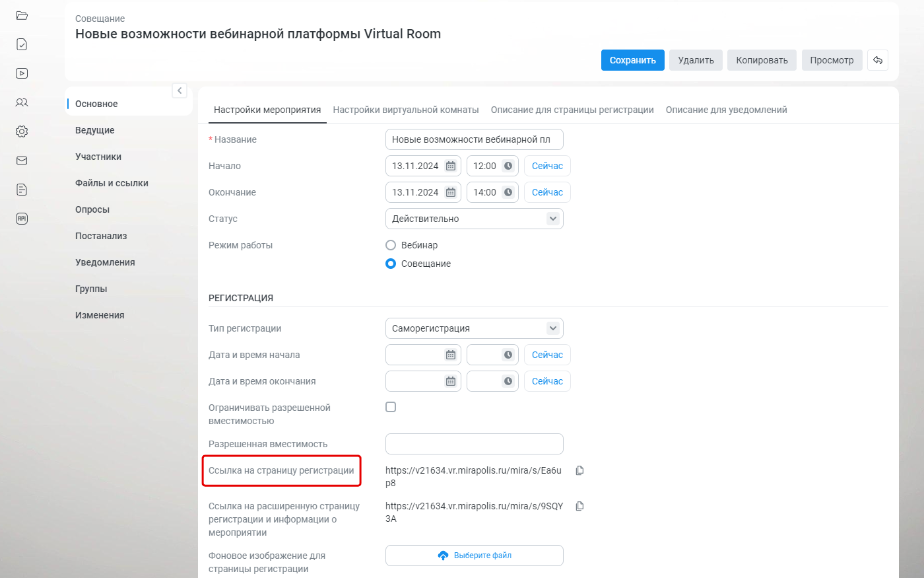The image size is (924, 578).
Task: Open clock picker for Окончание time
Action: tap(508, 192)
